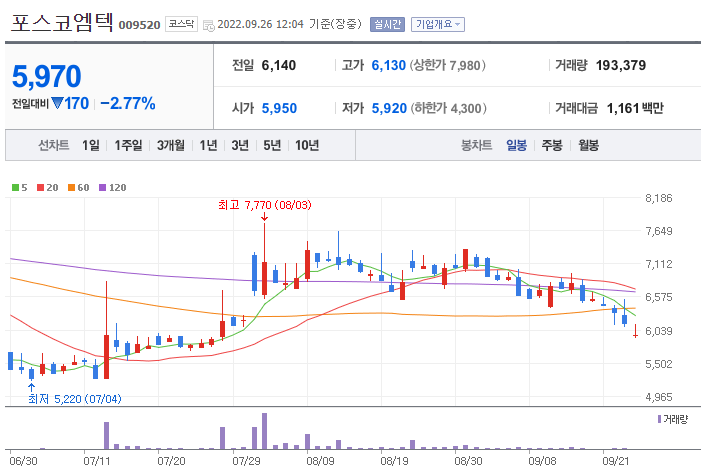Click the 하한가 4,300 text
The height and width of the screenshot is (471, 701).
point(448,109)
